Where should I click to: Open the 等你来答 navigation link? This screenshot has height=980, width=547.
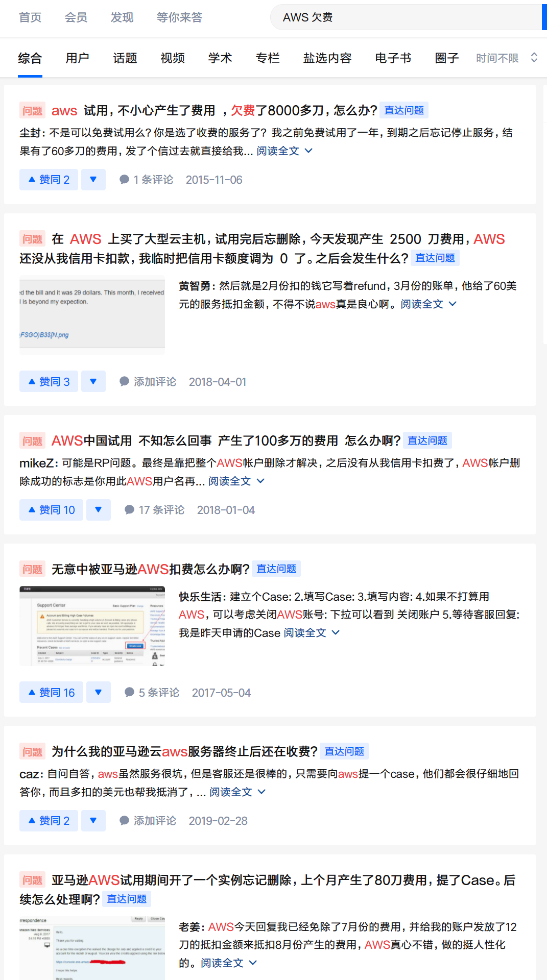tap(179, 17)
